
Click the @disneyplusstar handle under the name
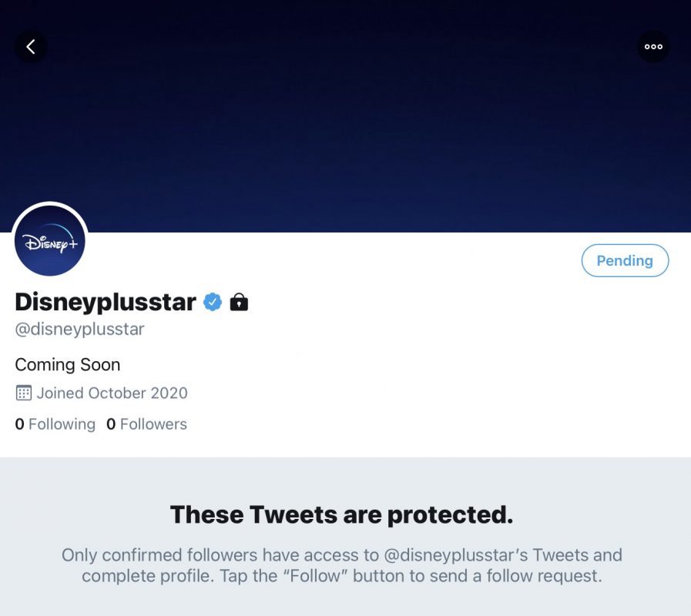[x=79, y=330]
